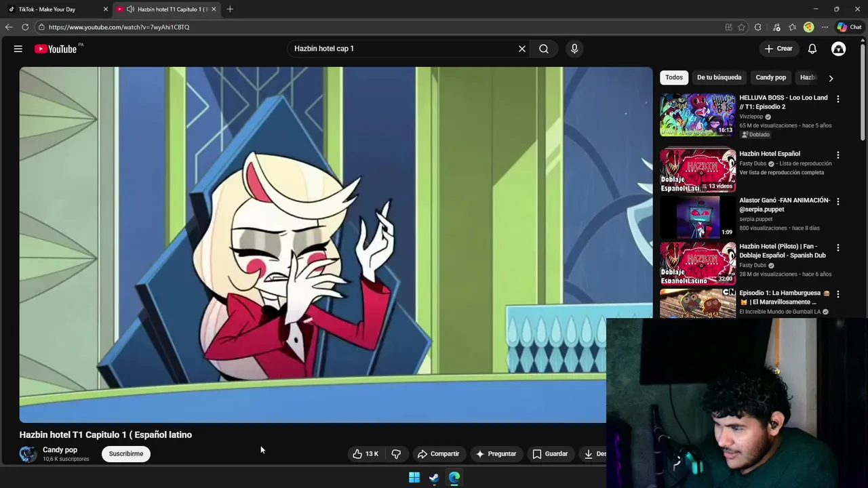Click the 'Crear' button

[778, 49]
